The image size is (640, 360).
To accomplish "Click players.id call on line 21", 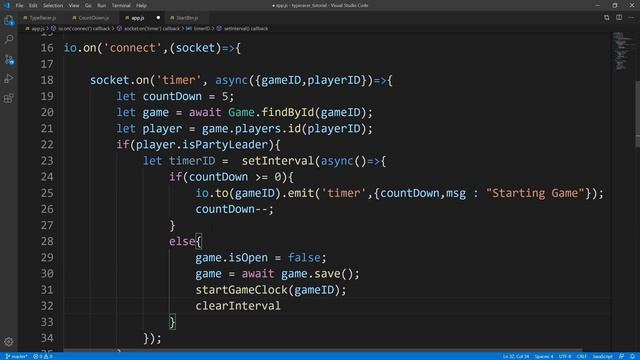I will coord(268,129).
